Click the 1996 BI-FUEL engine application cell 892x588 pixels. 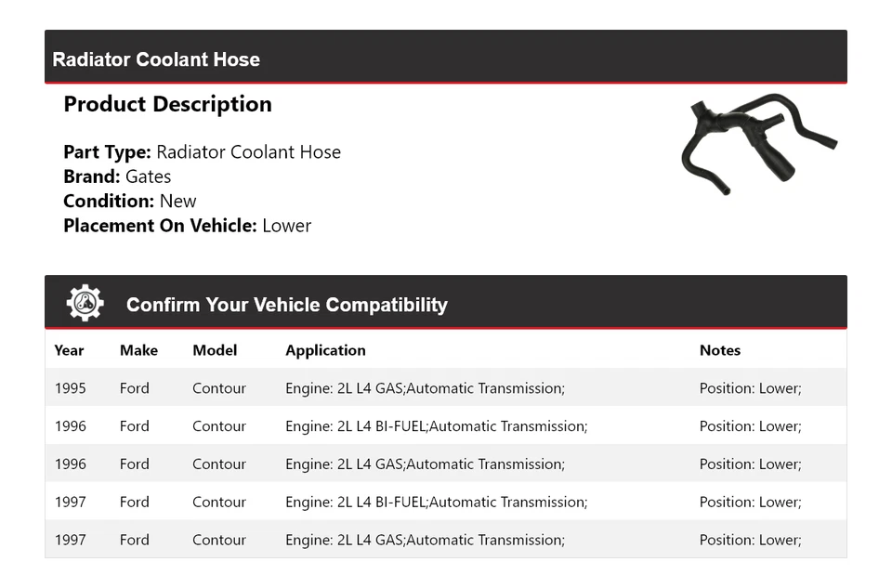click(x=436, y=426)
